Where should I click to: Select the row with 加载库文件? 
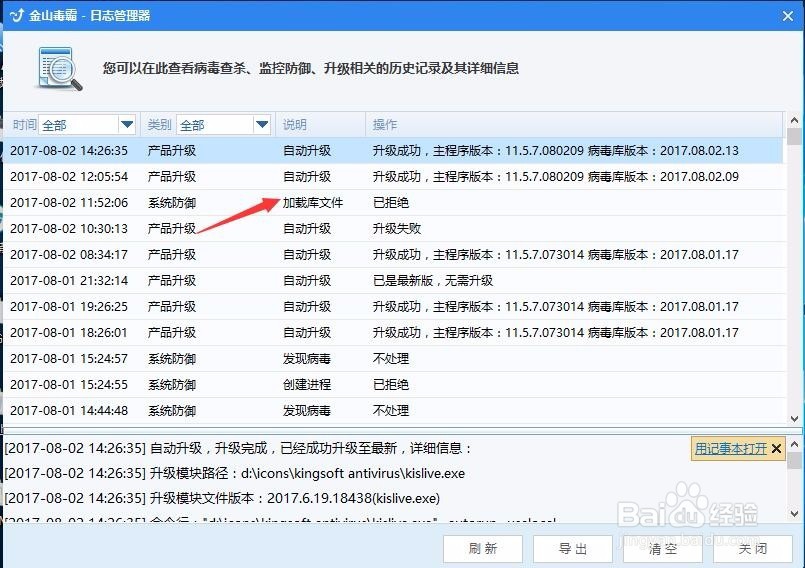(x=393, y=202)
